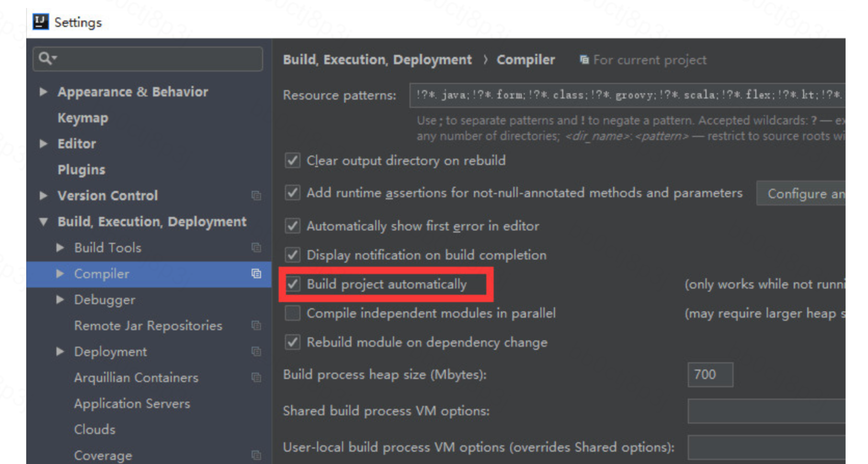Click the search magnifier icon in settings
The image size is (868, 464).
click(x=47, y=58)
